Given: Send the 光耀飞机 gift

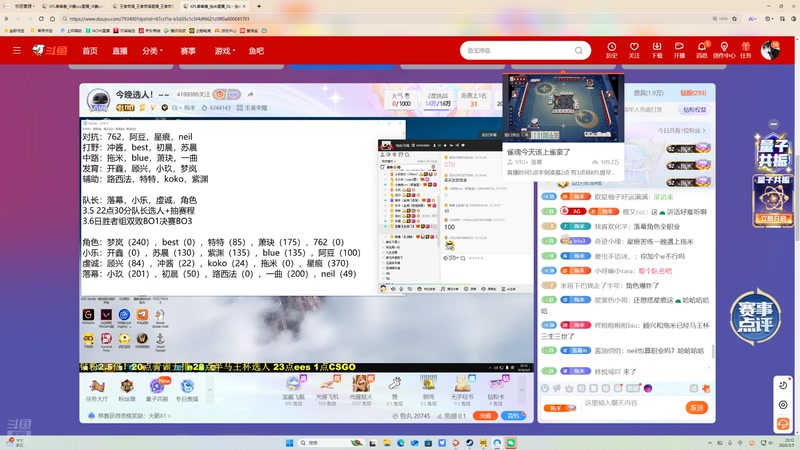Looking at the screenshot, I should pos(327,390).
